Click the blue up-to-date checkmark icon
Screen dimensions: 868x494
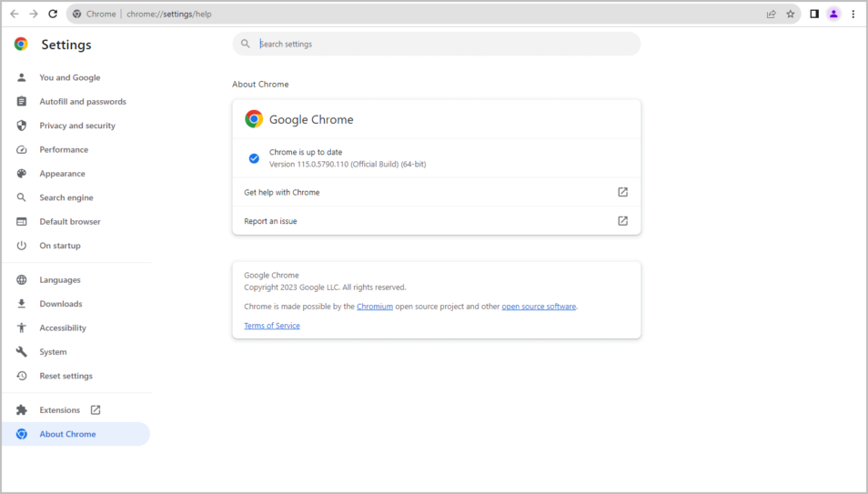pyautogui.click(x=254, y=158)
